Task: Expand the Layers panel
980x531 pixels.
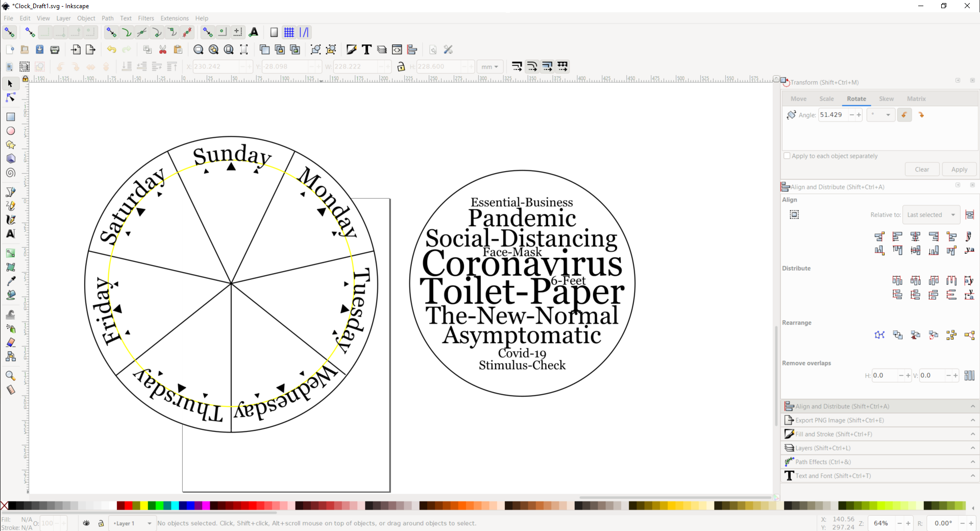Action: (880, 448)
